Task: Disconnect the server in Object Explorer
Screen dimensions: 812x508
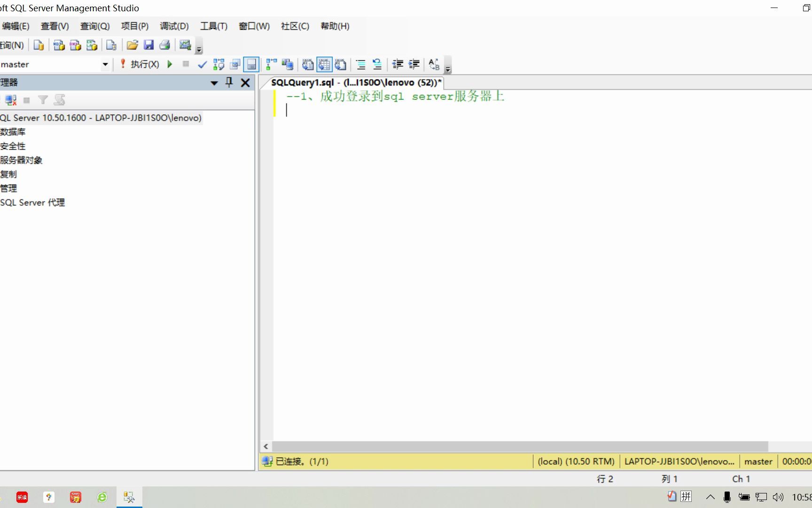Action: click(10, 100)
